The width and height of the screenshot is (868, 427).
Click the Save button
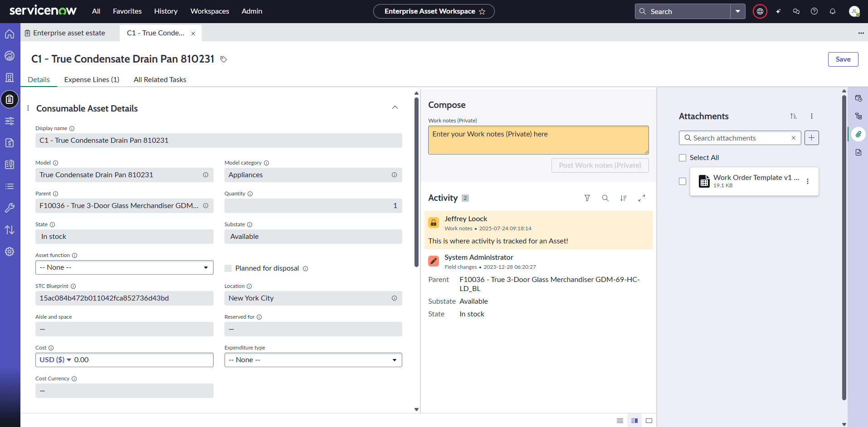[843, 59]
